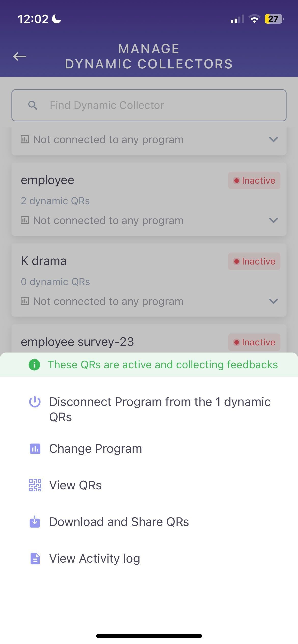This screenshot has width=298, height=644.
Task: Click the Inactive badge on K drama
Action: point(254,261)
